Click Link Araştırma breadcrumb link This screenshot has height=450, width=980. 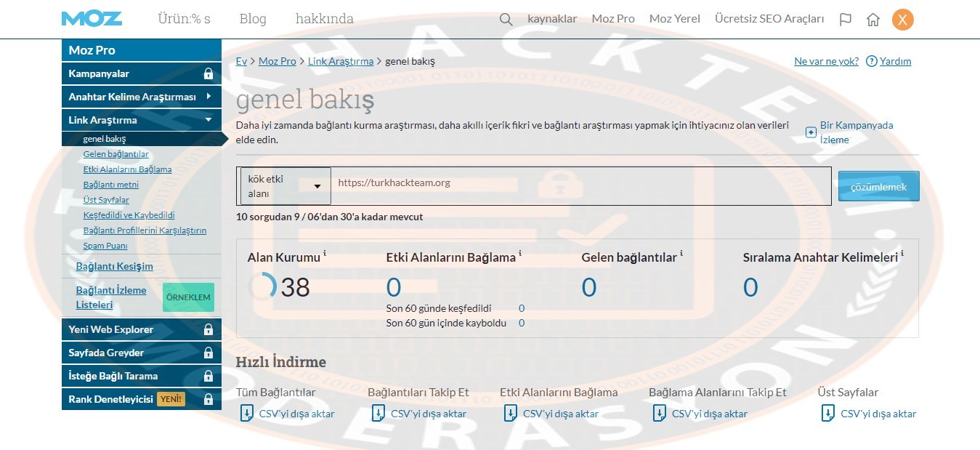(341, 61)
